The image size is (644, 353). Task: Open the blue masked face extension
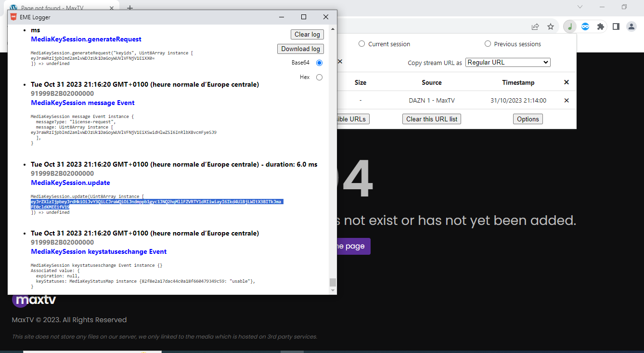click(585, 26)
